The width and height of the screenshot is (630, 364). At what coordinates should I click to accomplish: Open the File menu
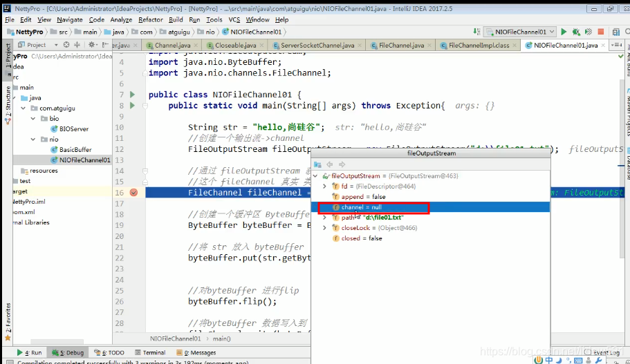point(10,19)
